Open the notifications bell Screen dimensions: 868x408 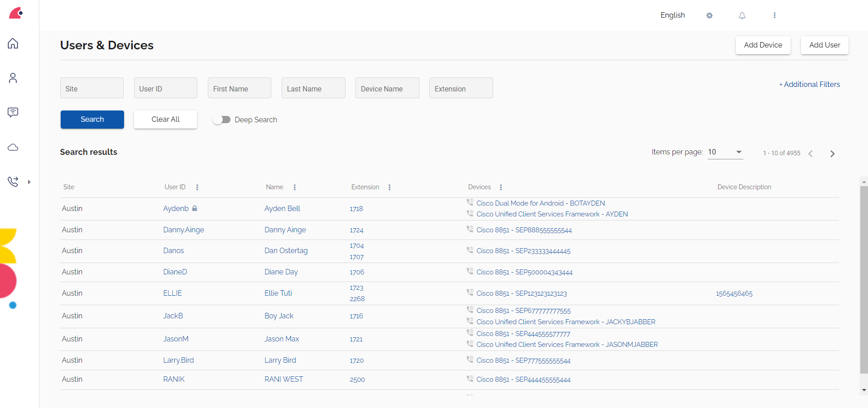click(742, 15)
